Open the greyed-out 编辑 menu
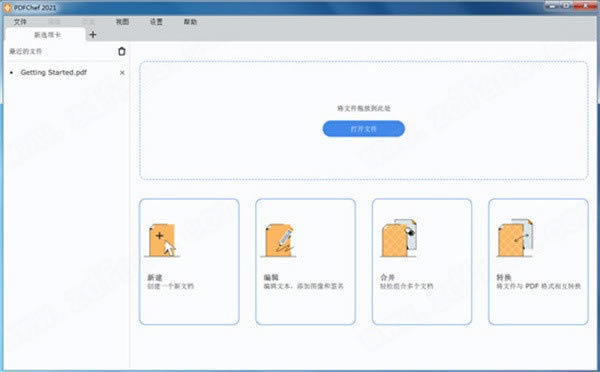 click(x=54, y=22)
